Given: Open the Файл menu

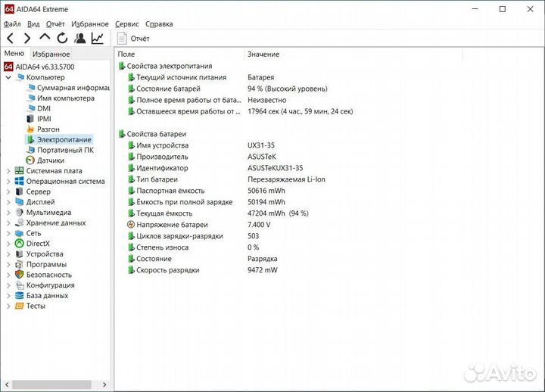Looking at the screenshot, I should (12, 24).
